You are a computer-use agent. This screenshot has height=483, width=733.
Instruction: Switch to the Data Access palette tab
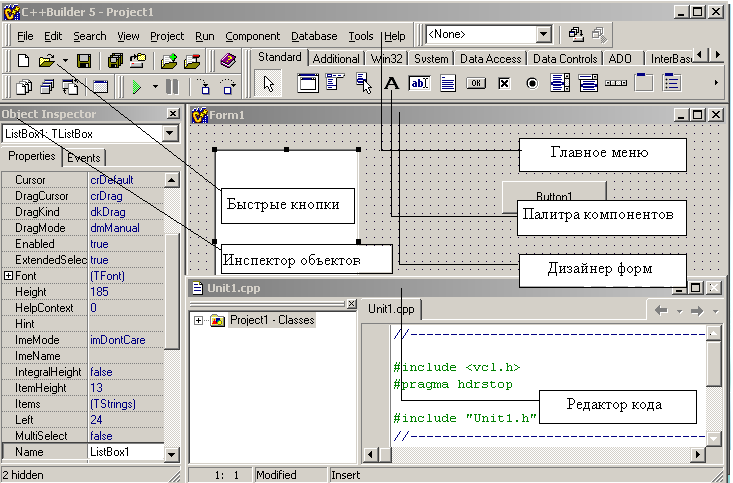point(490,59)
